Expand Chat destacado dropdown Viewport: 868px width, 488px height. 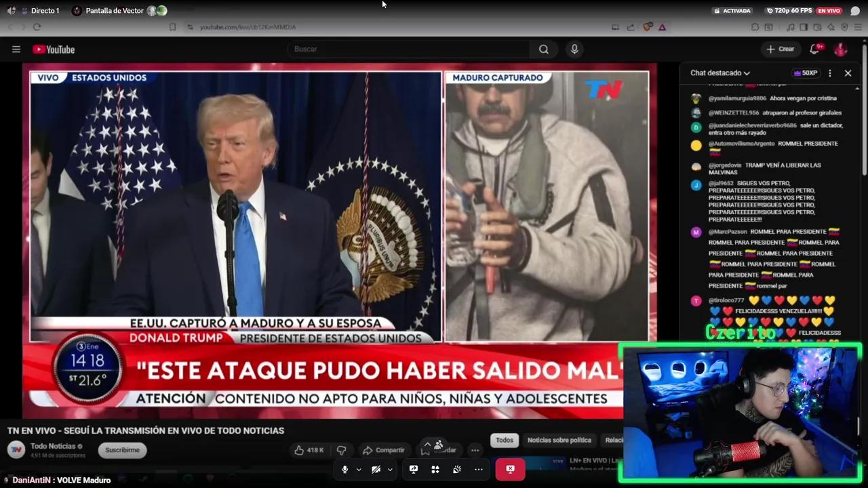coord(720,73)
